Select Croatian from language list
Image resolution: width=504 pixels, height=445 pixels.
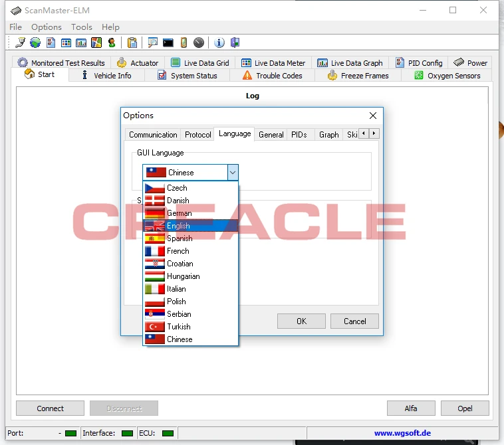(191, 264)
